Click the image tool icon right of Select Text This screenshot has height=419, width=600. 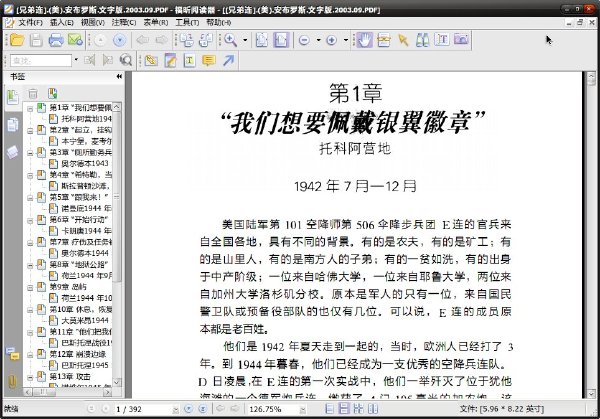pyautogui.click(x=461, y=40)
